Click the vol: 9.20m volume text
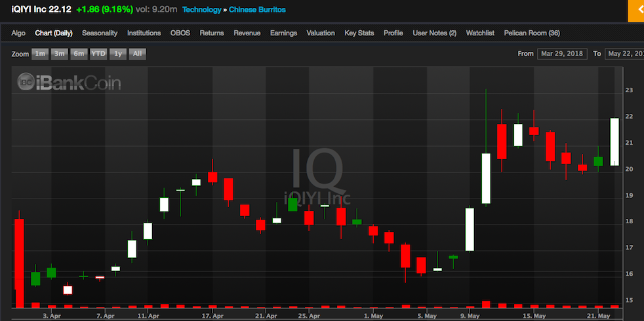644x321 pixels. [x=158, y=9]
